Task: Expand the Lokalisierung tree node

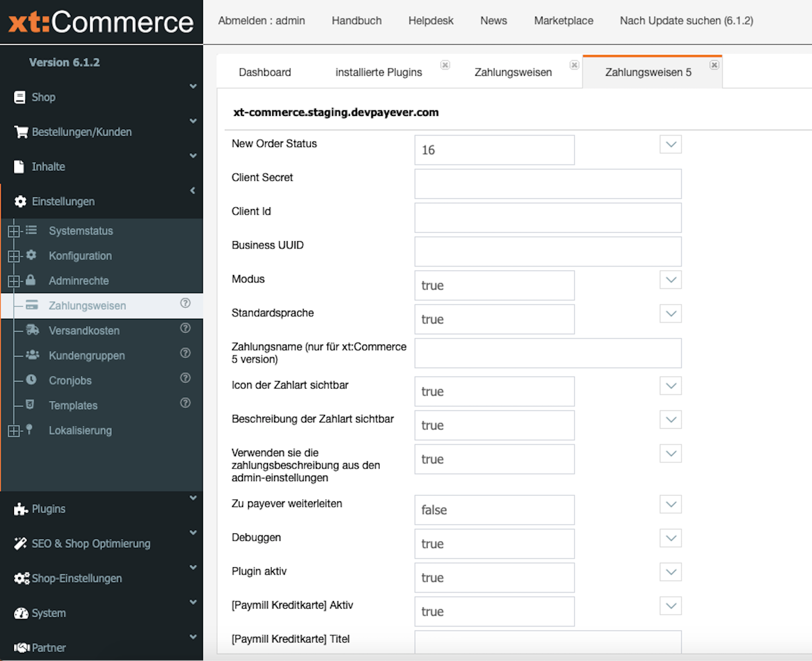Action: [x=14, y=431]
